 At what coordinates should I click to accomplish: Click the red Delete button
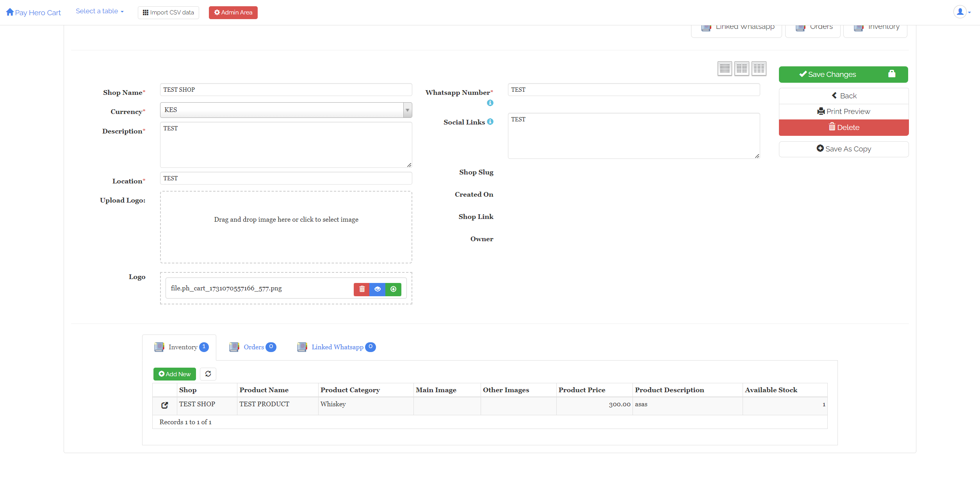tap(843, 128)
